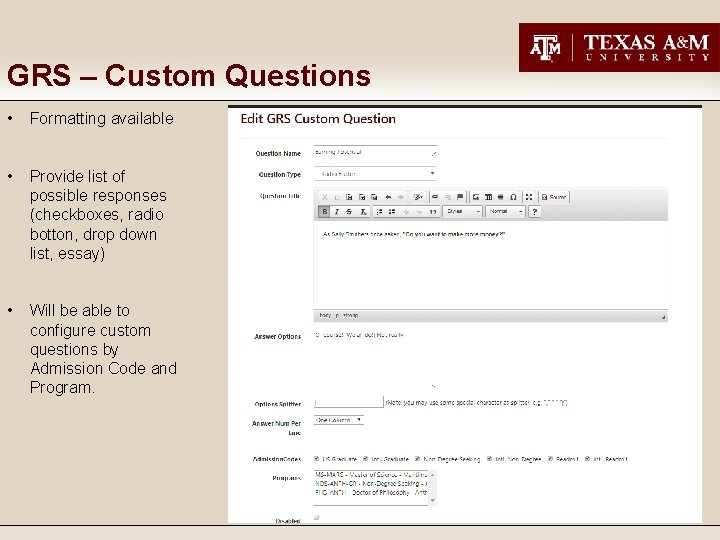Image resolution: width=720 pixels, height=540 pixels.
Task: Toggle Italic formatting in the editor
Action: point(337,212)
